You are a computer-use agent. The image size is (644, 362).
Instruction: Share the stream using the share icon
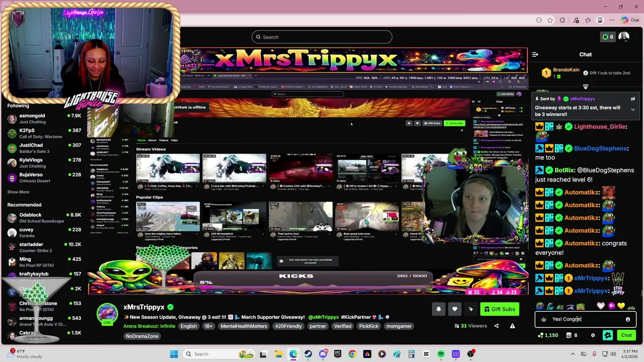[496, 326]
